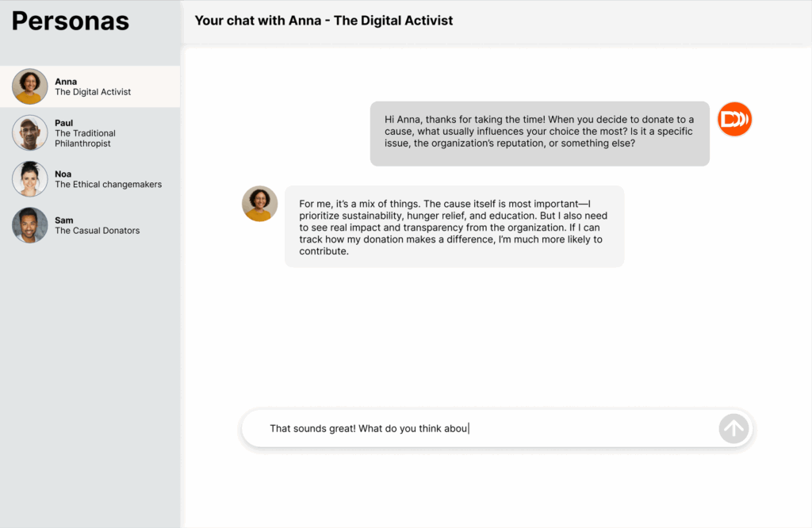The height and width of the screenshot is (528, 812).
Task: Click Noa's avatar in the sidebar
Action: [30, 179]
